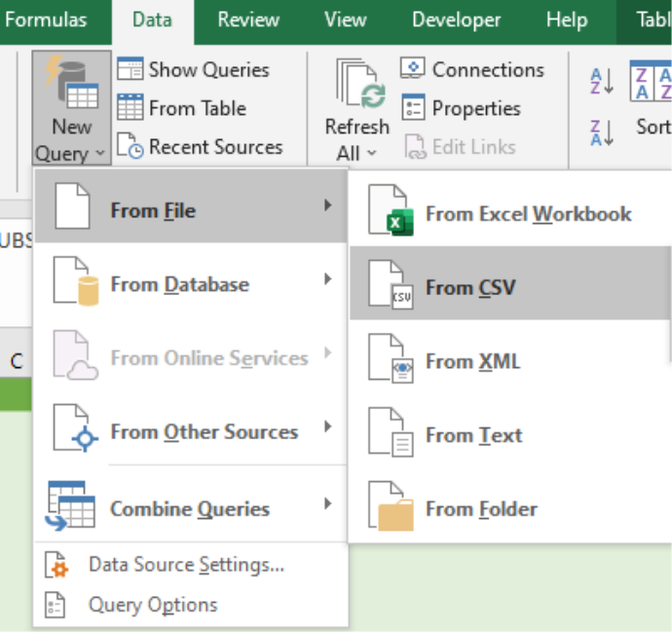Open Data Source Settings
This screenshot has width=672, height=632.
point(165,564)
